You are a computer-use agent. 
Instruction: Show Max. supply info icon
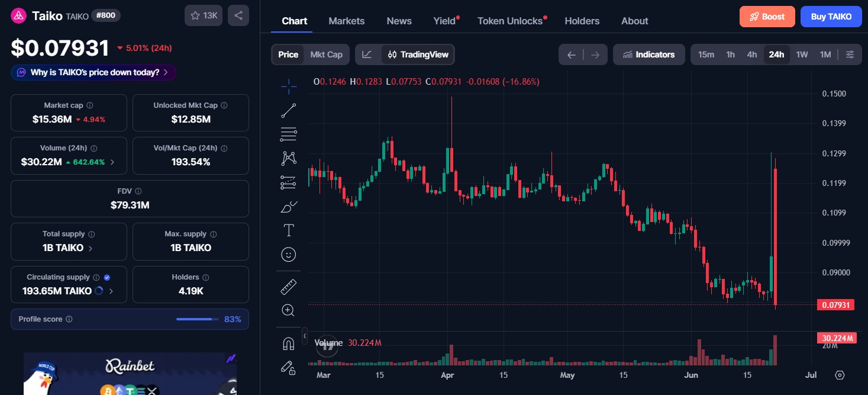214,234
